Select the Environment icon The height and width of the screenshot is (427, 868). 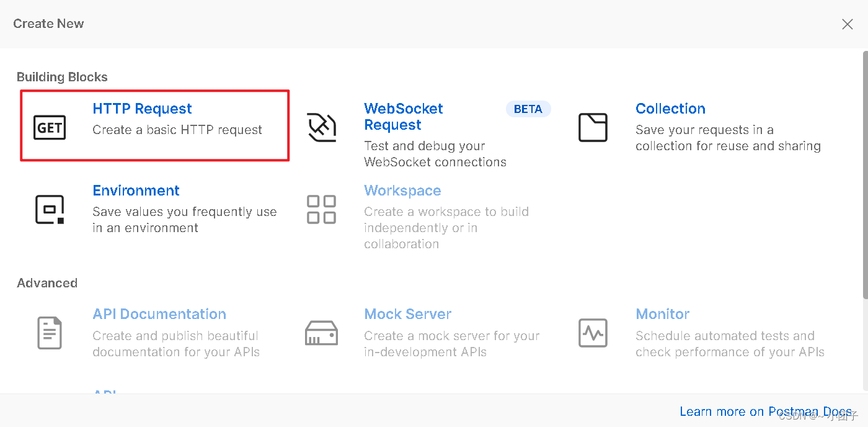(50, 209)
